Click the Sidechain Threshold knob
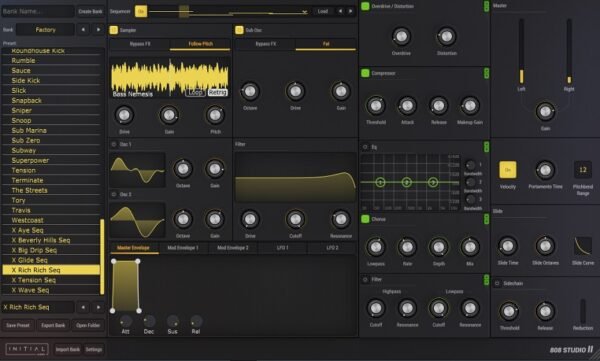This screenshot has height=361, width=600. coord(509,312)
